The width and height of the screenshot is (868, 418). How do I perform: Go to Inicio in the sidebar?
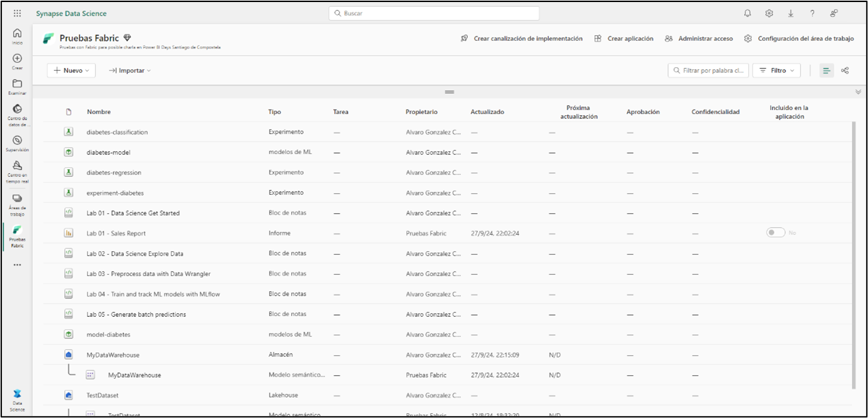[17, 36]
